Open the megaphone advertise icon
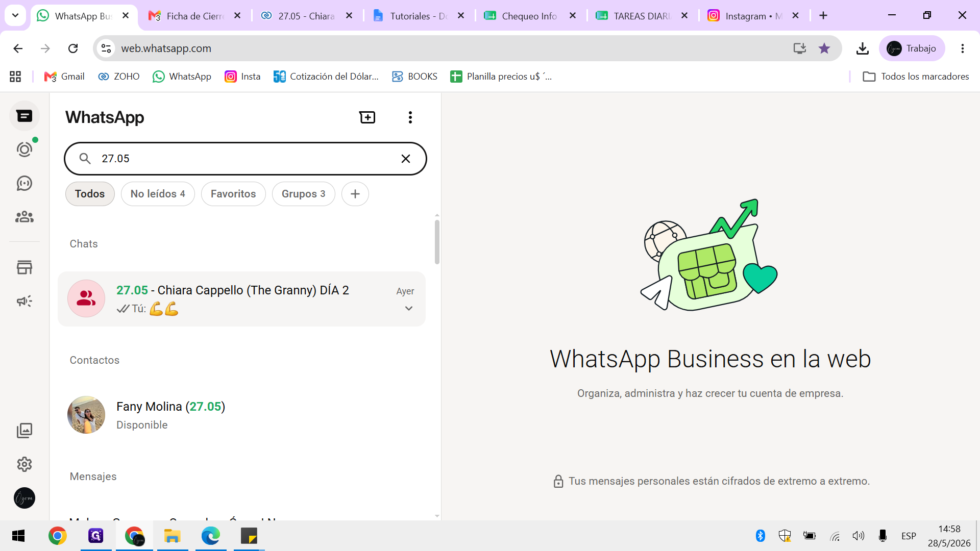The width and height of the screenshot is (980, 551). pos(24,301)
